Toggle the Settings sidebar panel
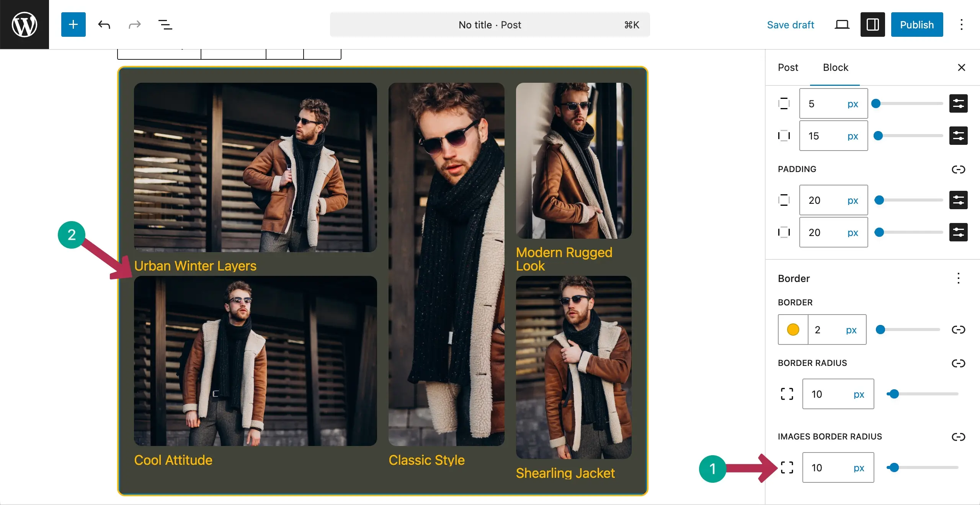The width and height of the screenshot is (980, 505). (x=872, y=25)
